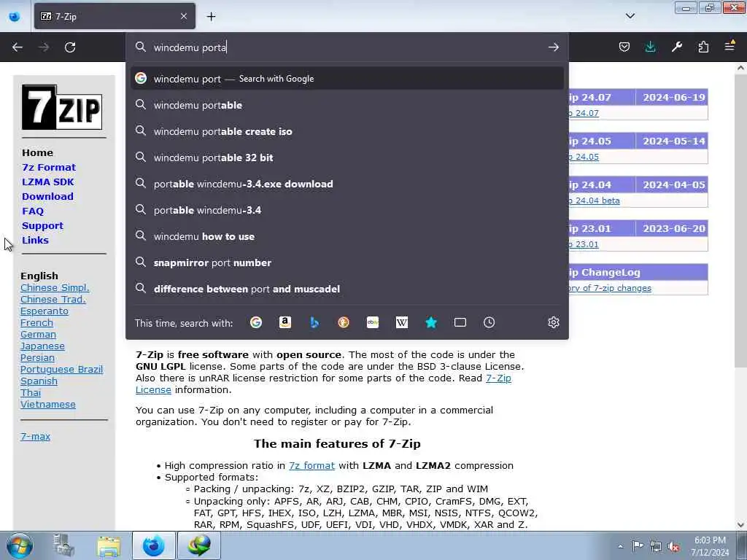Image resolution: width=747 pixels, height=560 pixels.
Task: Select suggestion 'portable wincdemu-3.4'
Action: coord(347,210)
